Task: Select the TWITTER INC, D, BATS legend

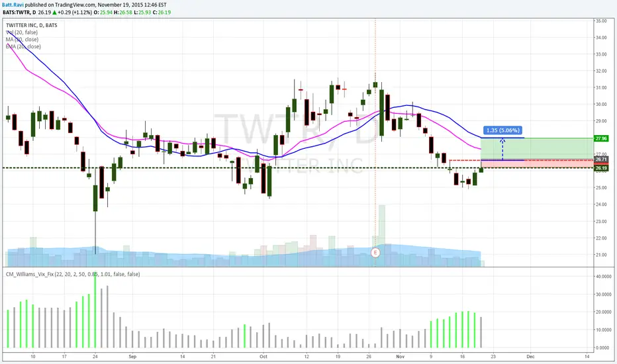Action: pyautogui.click(x=32, y=25)
